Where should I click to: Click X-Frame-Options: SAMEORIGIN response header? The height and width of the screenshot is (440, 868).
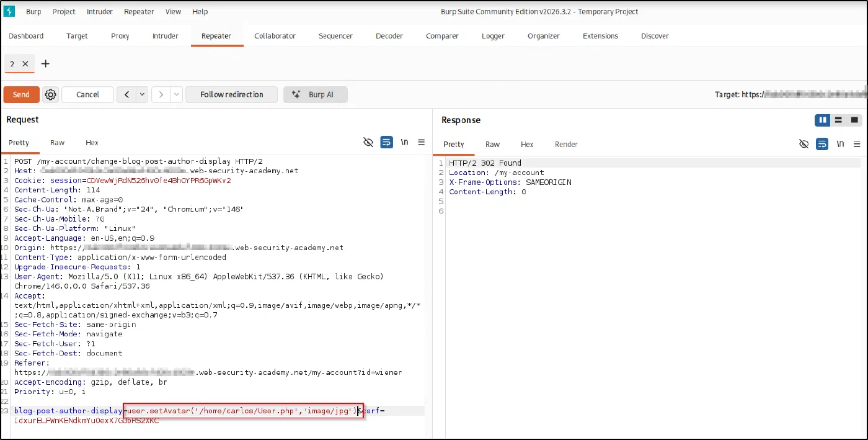tap(510, 182)
